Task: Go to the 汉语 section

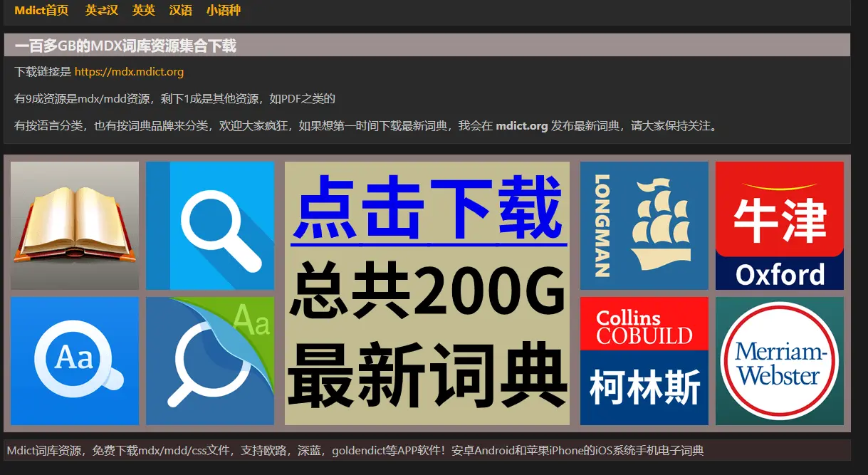Action: pyautogui.click(x=181, y=10)
